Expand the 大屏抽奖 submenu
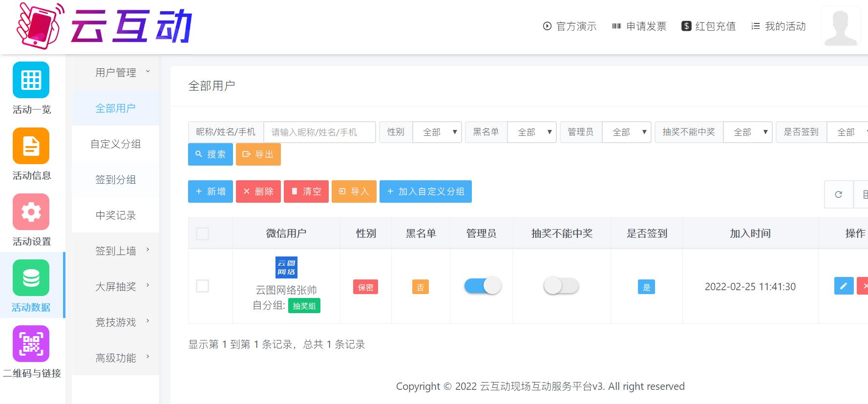Viewport: 868px width, 404px height. [x=116, y=287]
